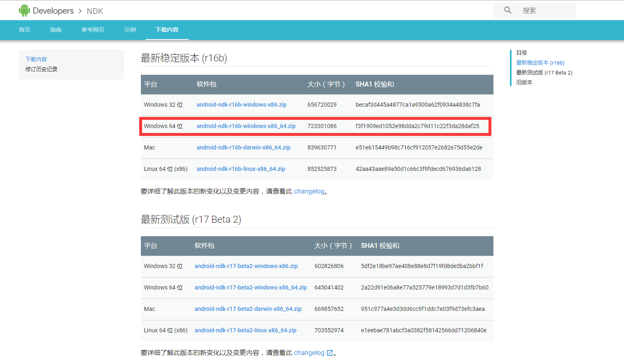Click the size value 656720029
This screenshot has width=624, height=364.
click(x=322, y=105)
